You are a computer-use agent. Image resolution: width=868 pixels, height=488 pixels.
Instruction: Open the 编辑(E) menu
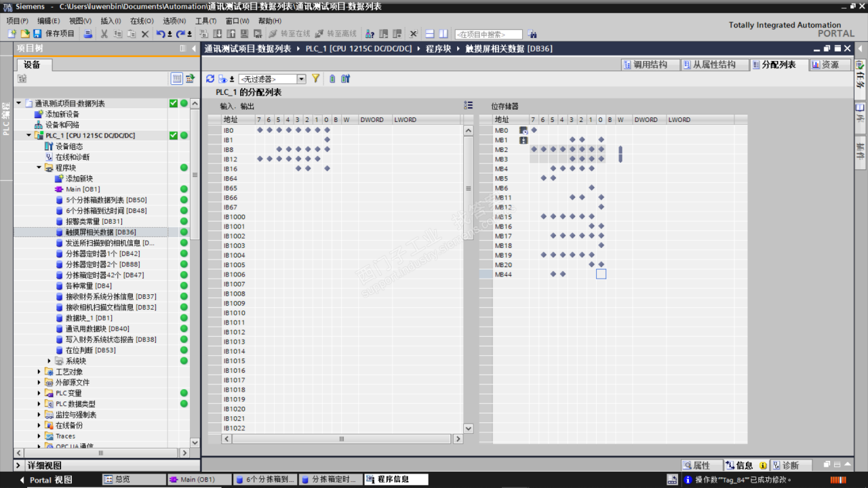click(49, 21)
